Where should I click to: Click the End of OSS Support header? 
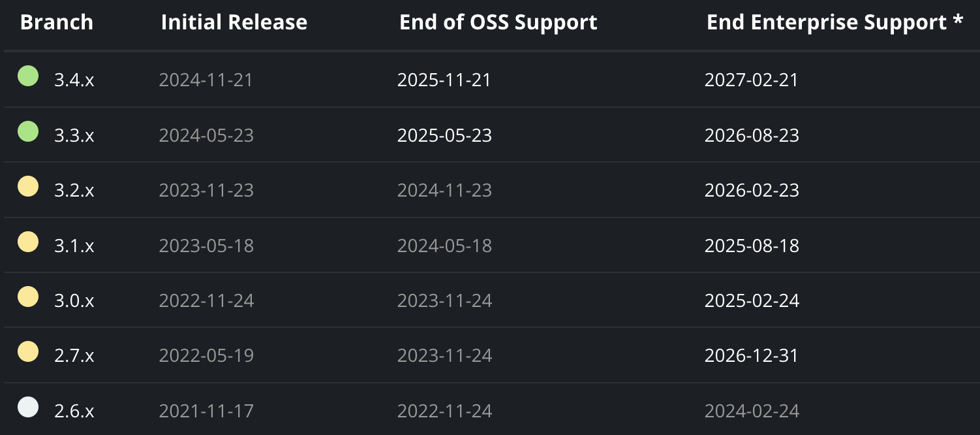tap(498, 22)
